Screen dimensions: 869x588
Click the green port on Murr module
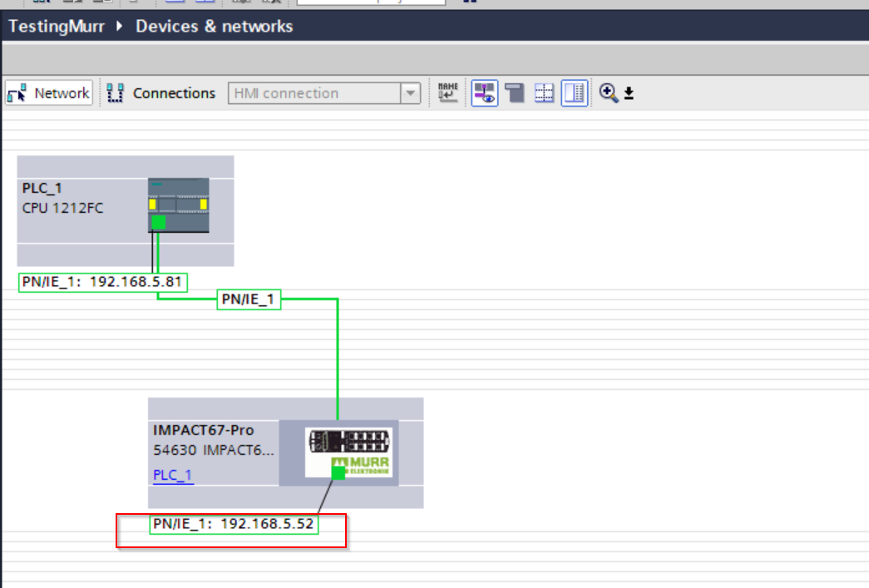(338, 472)
